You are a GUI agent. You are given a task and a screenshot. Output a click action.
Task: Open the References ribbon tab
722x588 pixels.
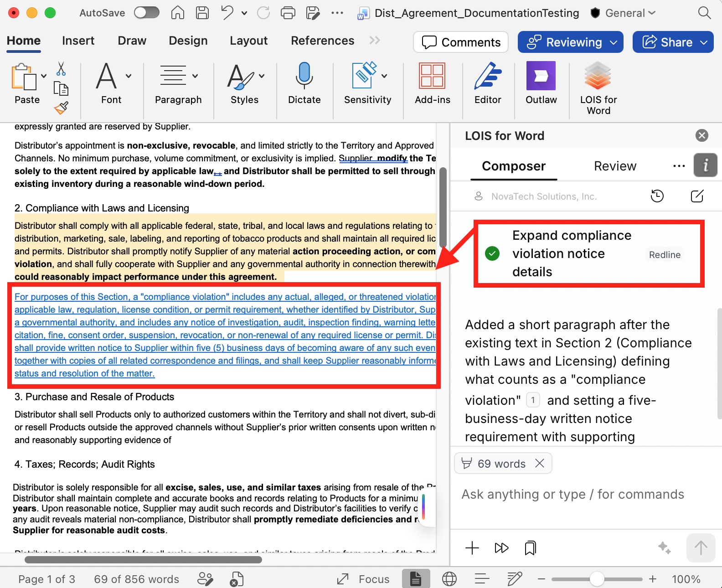click(x=322, y=41)
